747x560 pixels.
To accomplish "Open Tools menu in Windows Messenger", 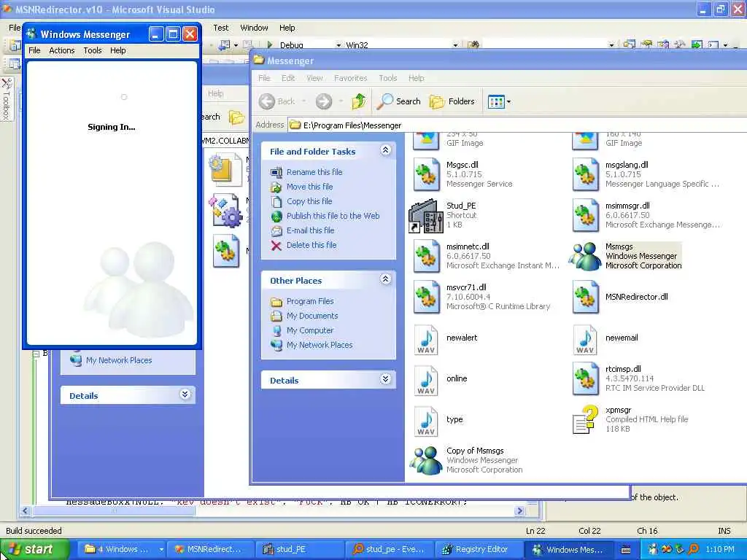I will click(93, 50).
